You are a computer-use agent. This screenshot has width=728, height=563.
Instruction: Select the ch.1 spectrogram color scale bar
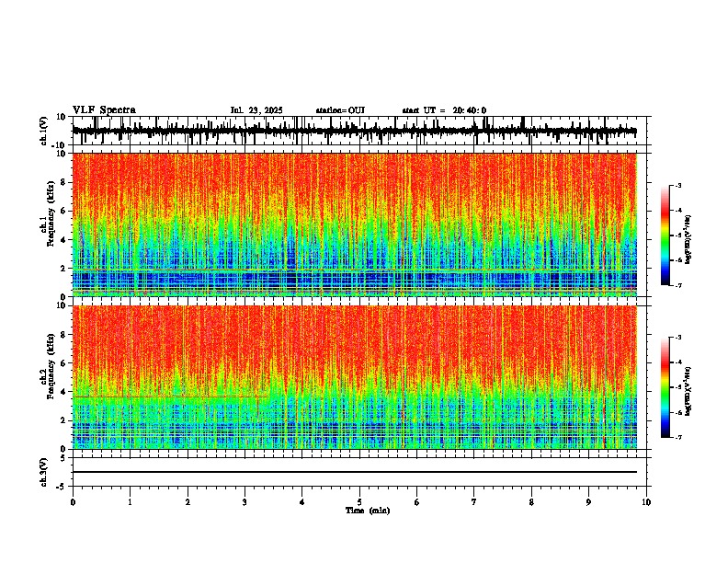coord(665,236)
